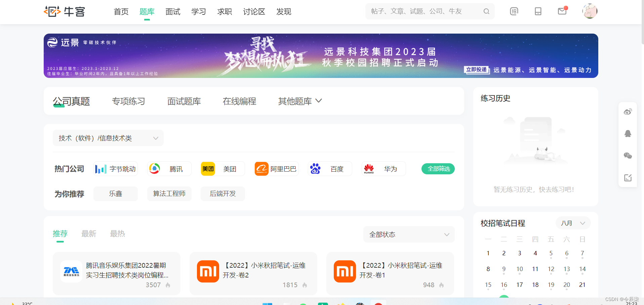Click the Nowcoder 牛客 logo

pyautogui.click(x=64, y=11)
